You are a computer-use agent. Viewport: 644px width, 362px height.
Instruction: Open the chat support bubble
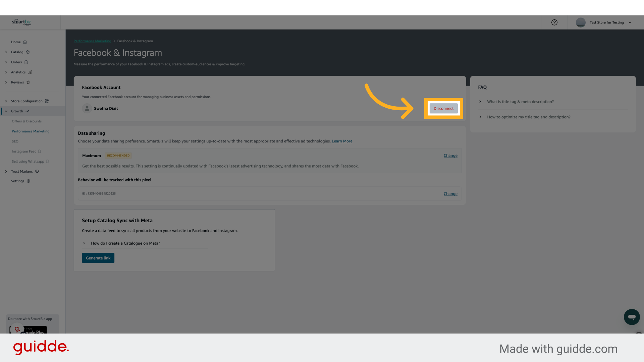pyautogui.click(x=632, y=317)
